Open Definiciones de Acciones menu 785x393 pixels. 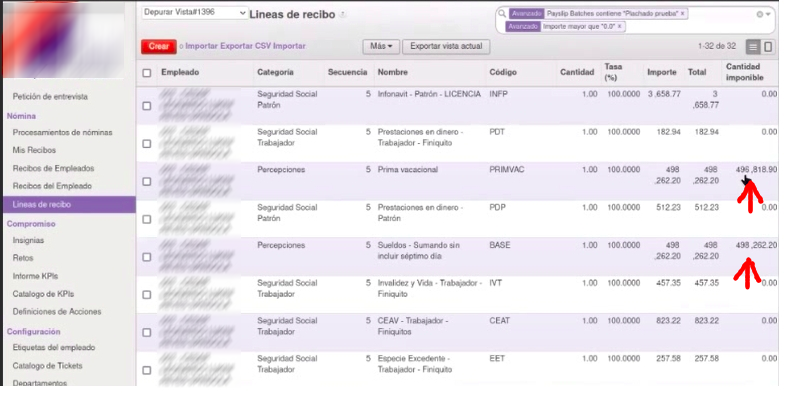click(57, 312)
